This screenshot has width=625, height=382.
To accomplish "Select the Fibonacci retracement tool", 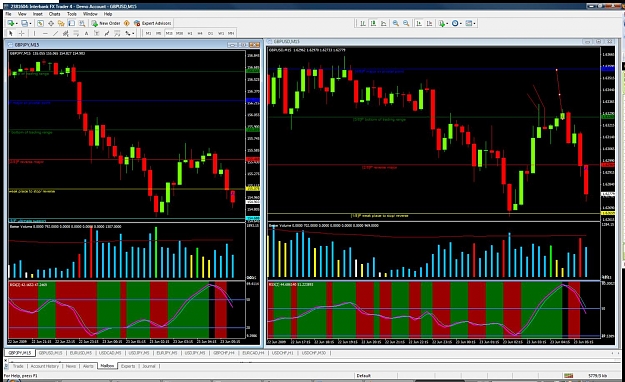I will [x=76, y=33].
